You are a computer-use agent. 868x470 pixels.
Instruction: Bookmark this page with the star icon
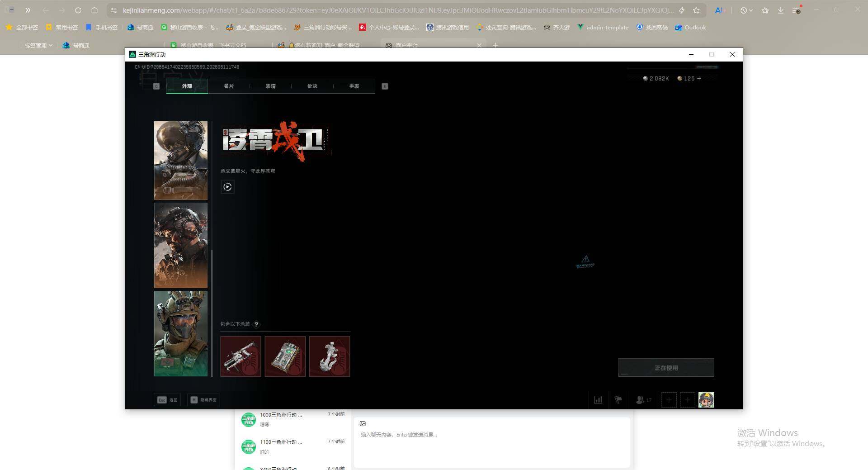(x=696, y=10)
